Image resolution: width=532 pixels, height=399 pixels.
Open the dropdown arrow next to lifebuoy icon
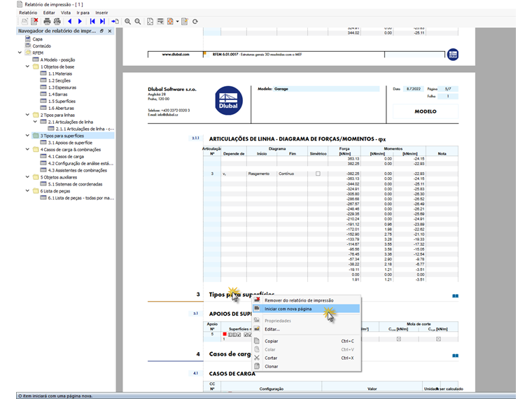(x=177, y=22)
